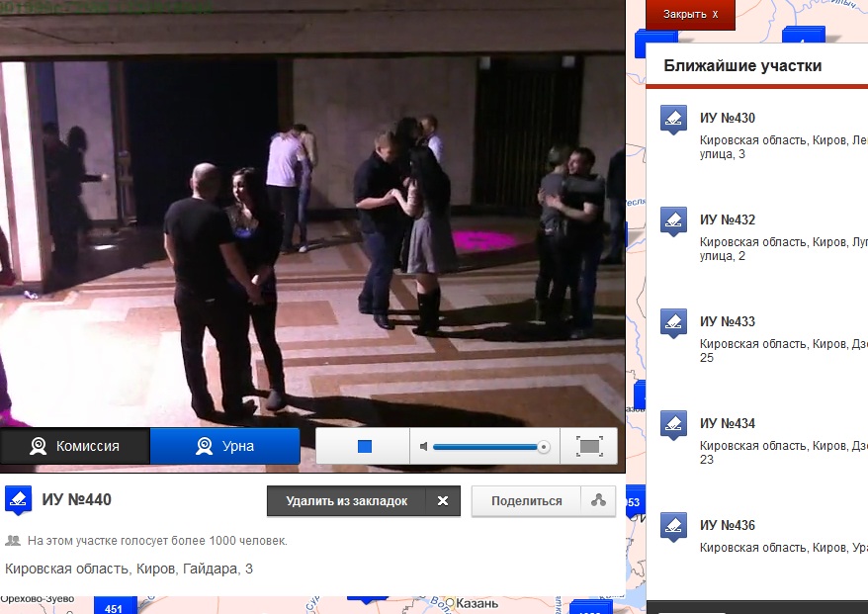868x614 pixels.
Task: Open polling station ИУ №434
Action: [x=728, y=423]
